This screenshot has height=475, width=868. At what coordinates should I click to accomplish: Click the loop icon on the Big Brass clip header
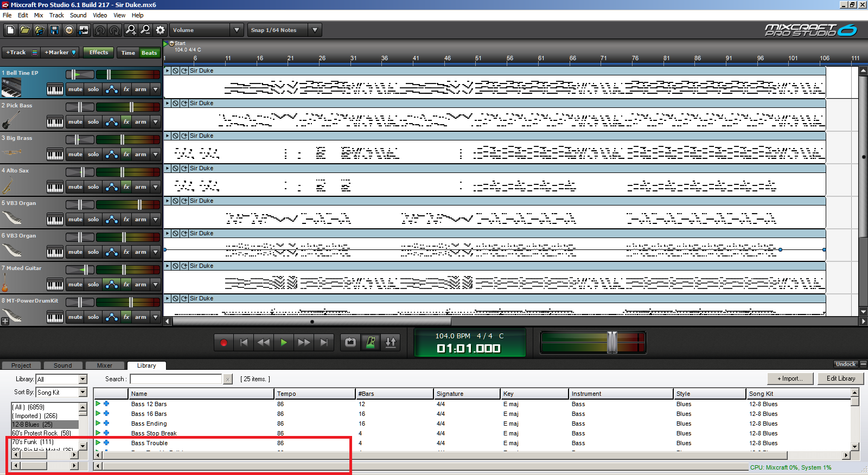184,136
